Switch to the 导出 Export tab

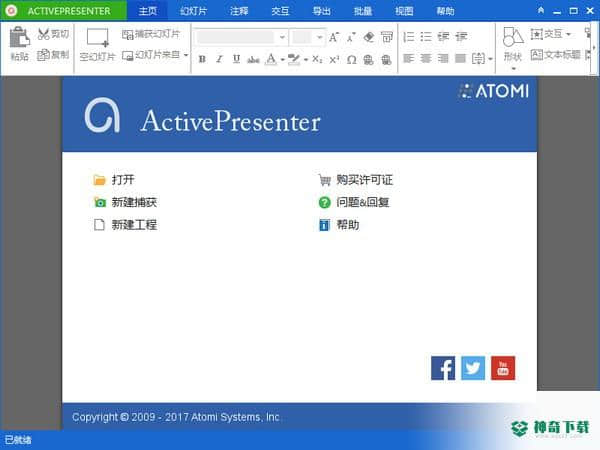pos(321,11)
